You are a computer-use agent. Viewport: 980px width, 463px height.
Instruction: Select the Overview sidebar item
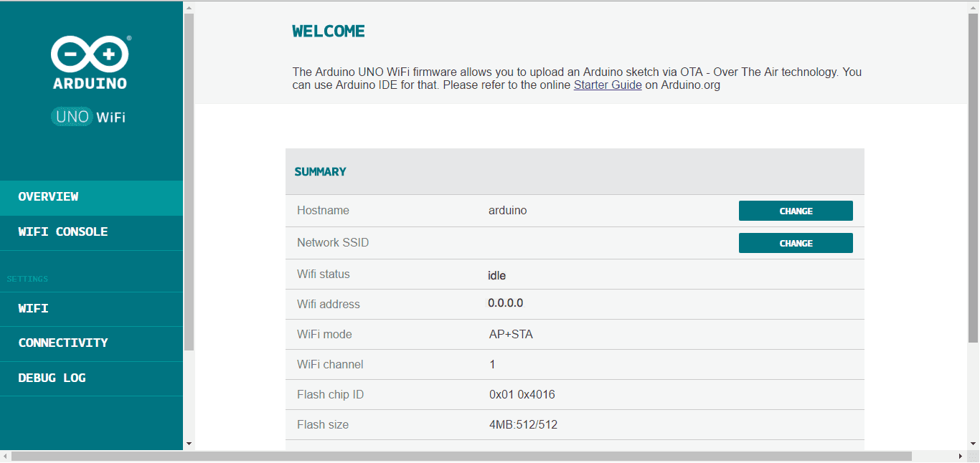coord(91,197)
